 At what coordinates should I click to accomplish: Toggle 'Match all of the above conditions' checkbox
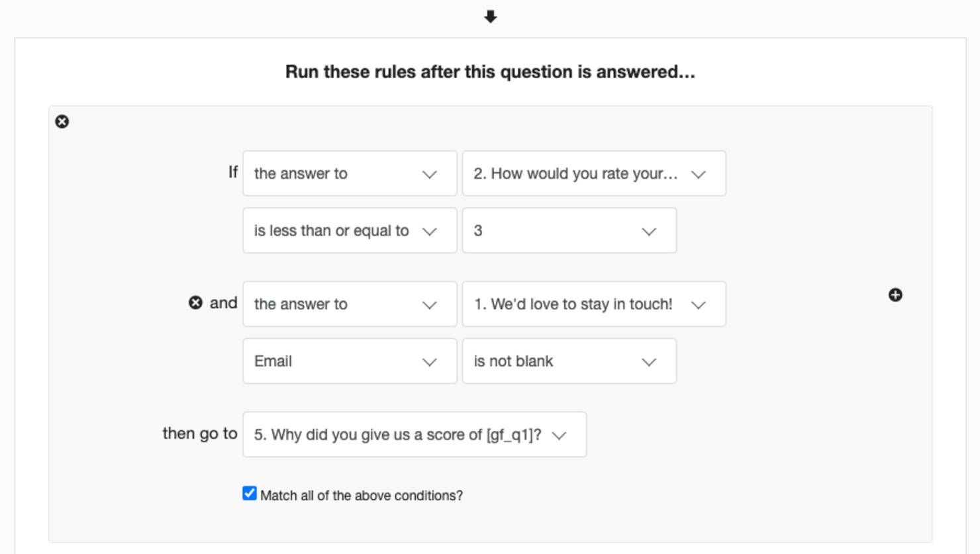[250, 494]
